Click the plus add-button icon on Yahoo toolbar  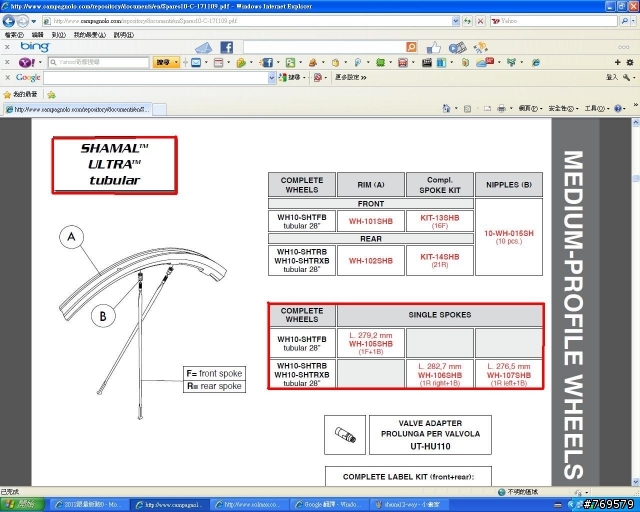[x=618, y=62]
